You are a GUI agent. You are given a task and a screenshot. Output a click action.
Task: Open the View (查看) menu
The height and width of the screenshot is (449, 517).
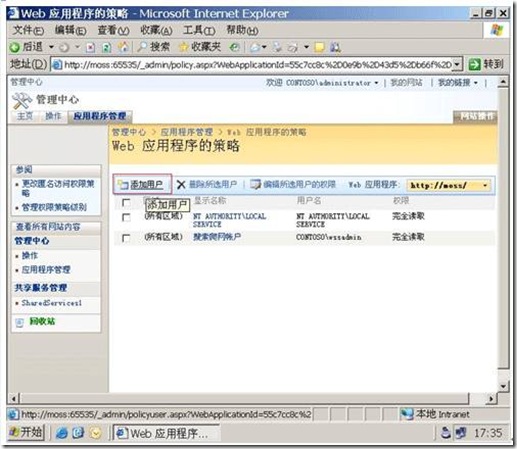[113, 31]
